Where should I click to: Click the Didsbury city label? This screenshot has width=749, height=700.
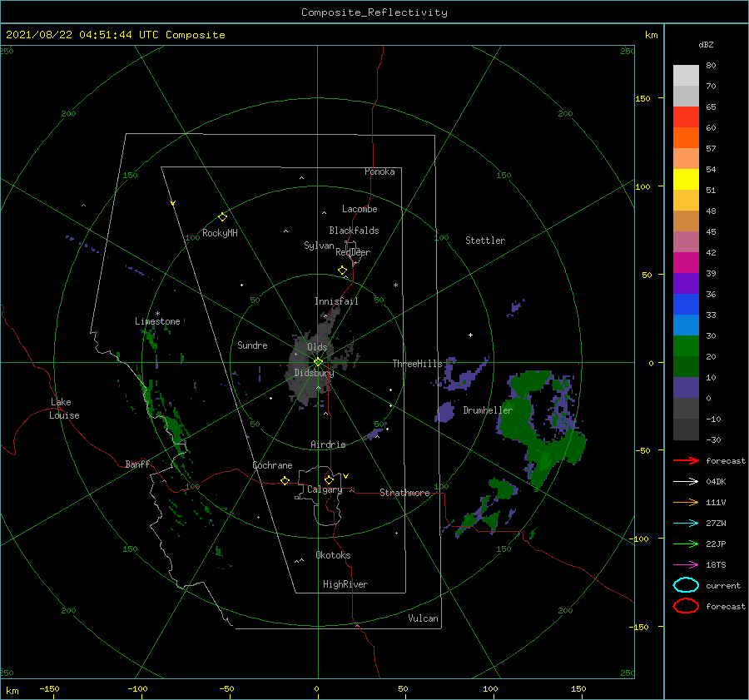314,373
